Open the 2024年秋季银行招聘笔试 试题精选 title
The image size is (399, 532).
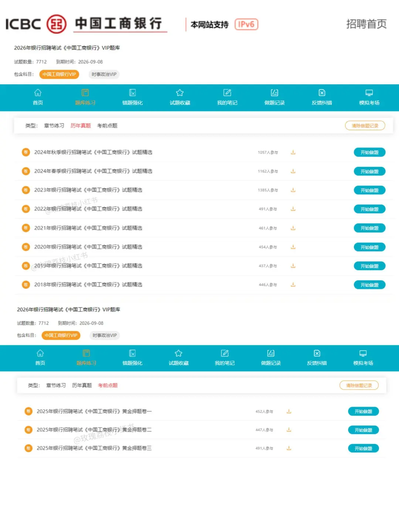pyautogui.click(x=93, y=152)
